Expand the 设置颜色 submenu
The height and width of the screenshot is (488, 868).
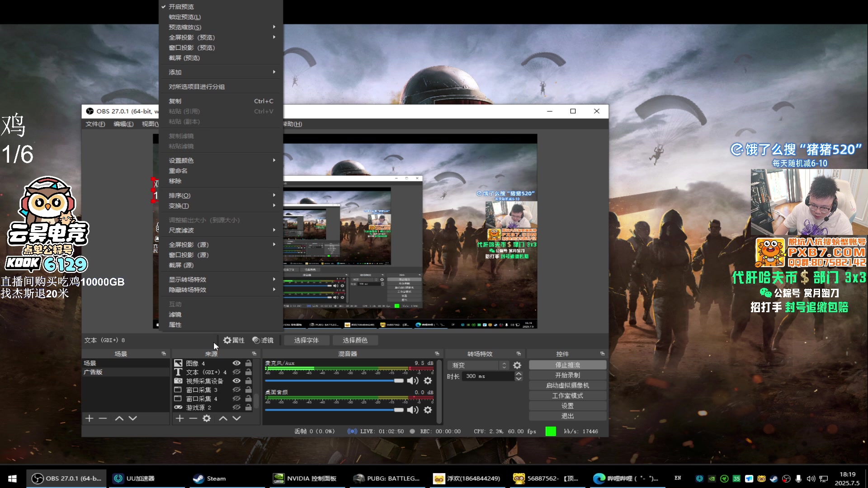click(221, 160)
